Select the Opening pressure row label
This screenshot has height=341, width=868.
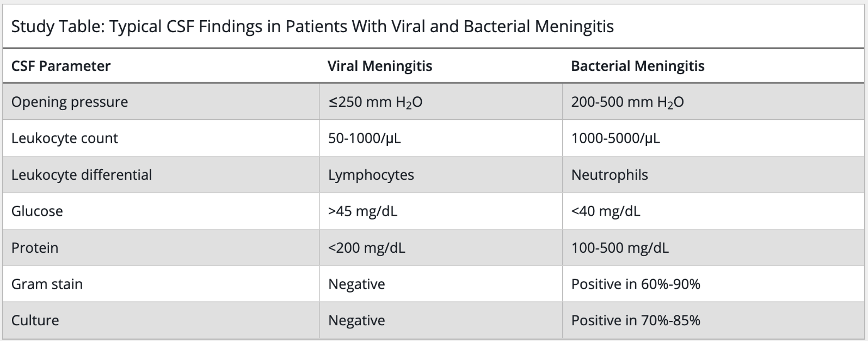[70, 102]
